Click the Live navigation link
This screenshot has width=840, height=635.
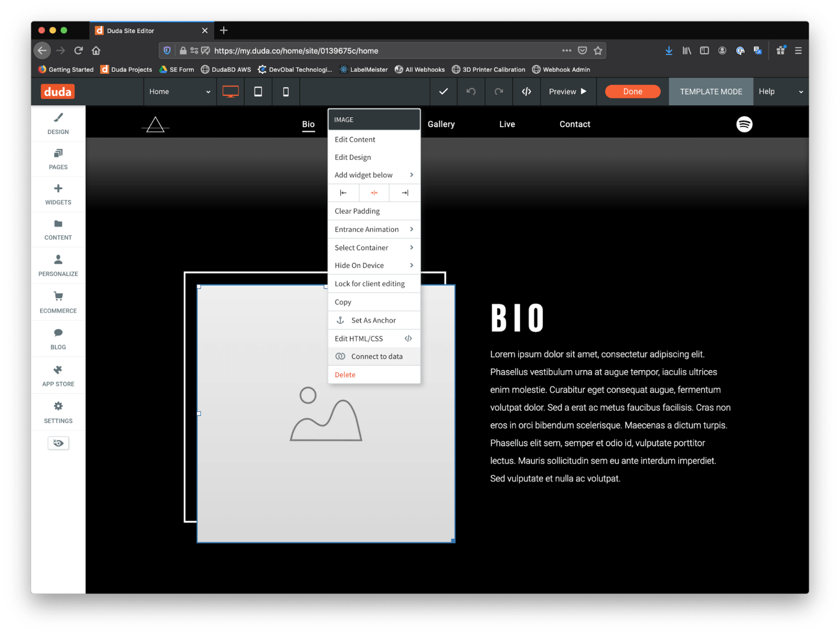point(507,124)
